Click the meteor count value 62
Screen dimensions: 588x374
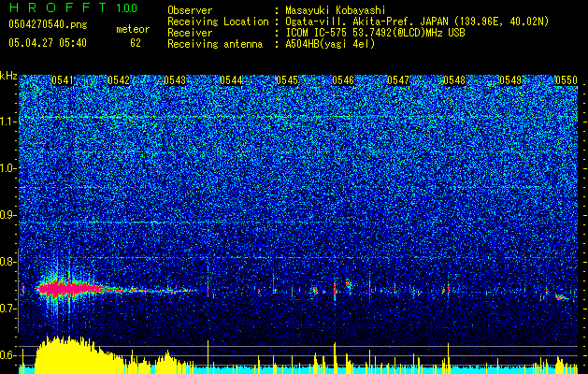coord(136,43)
